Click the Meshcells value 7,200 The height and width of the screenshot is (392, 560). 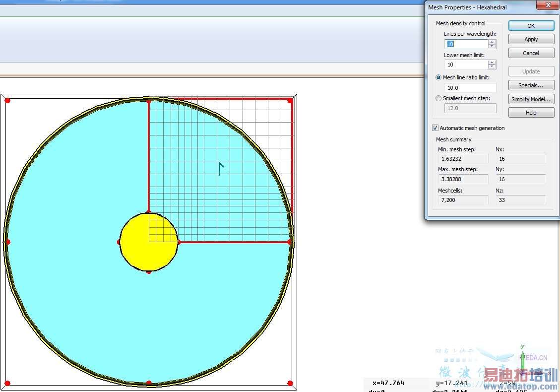pyautogui.click(x=462, y=200)
